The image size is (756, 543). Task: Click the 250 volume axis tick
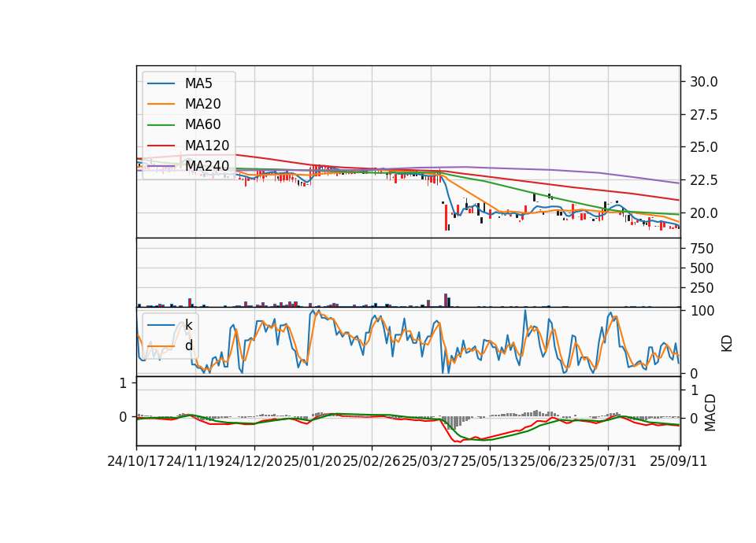pyautogui.click(x=702, y=288)
